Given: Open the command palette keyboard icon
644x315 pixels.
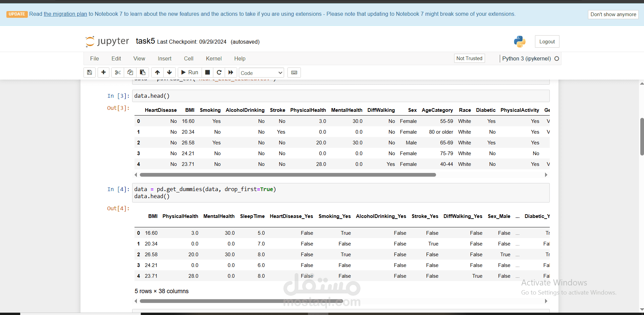Looking at the screenshot, I should point(294,72).
